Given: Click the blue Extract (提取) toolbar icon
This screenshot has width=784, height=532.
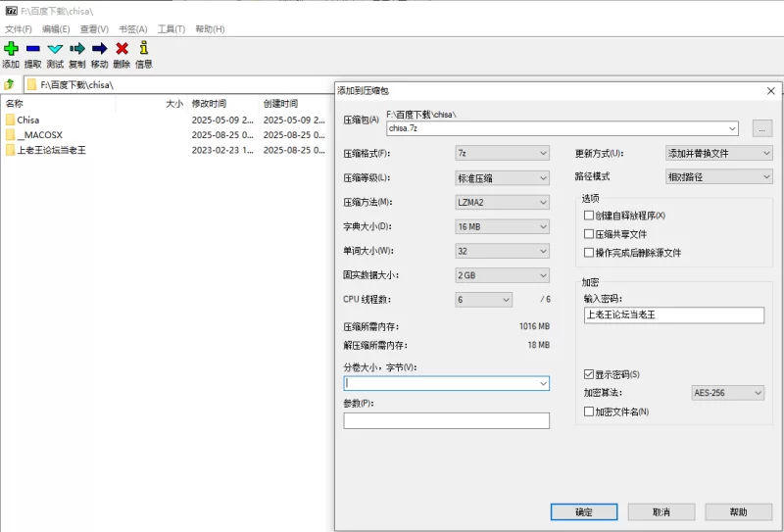Looking at the screenshot, I should (x=33, y=49).
